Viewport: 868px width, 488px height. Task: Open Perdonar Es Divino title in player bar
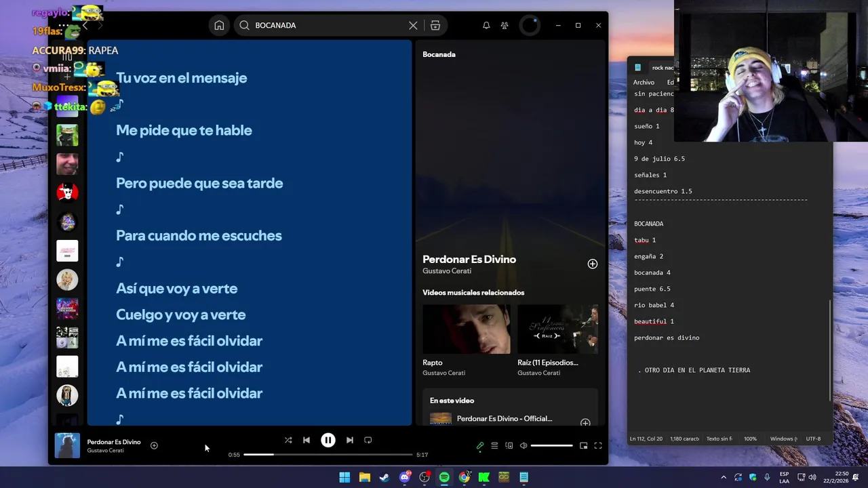[114, 442]
